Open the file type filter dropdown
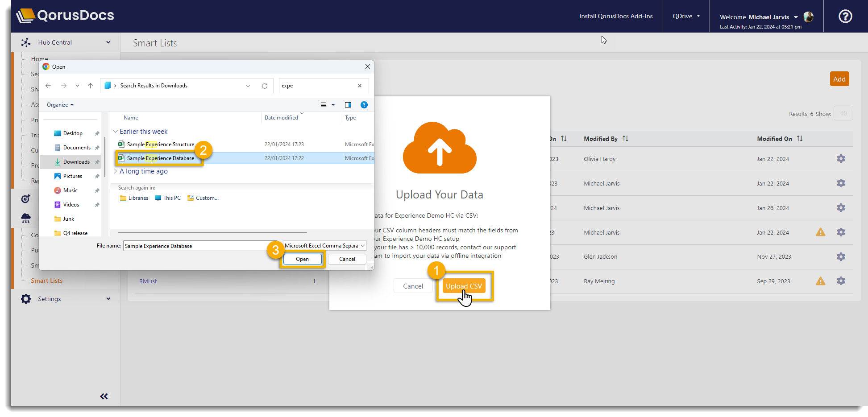 click(x=325, y=246)
